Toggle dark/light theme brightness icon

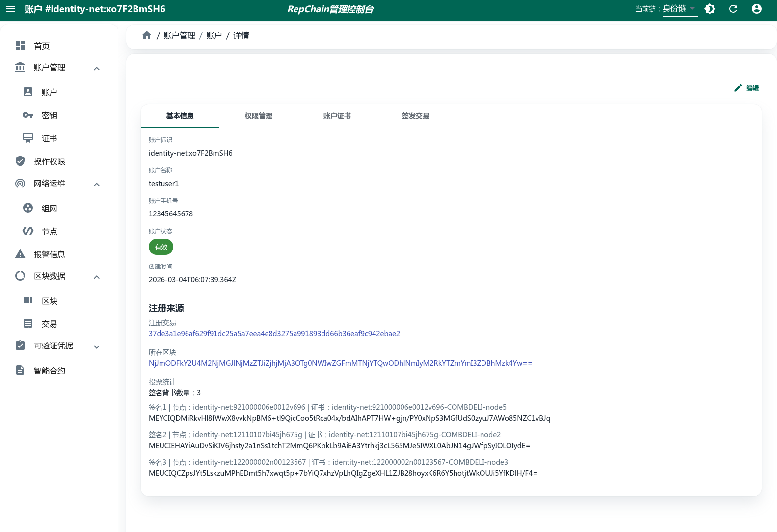coord(710,9)
